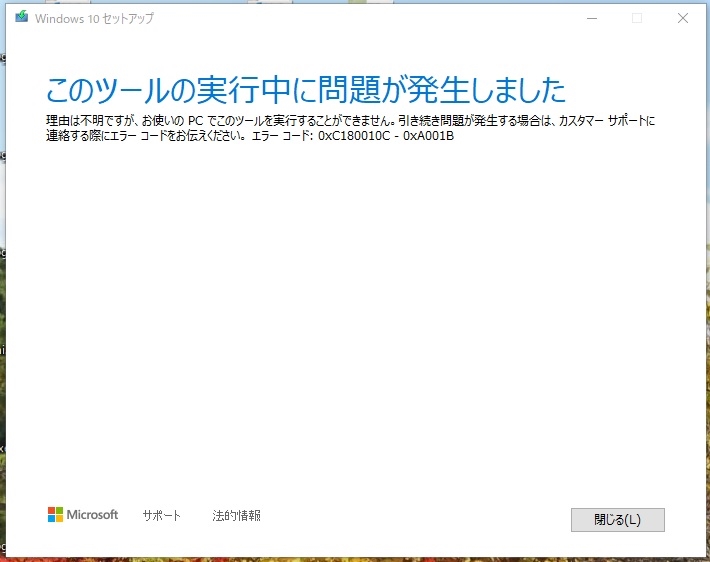Open the 法的情報 link
The height and width of the screenshot is (562, 710).
pyautogui.click(x=236, y=515)
